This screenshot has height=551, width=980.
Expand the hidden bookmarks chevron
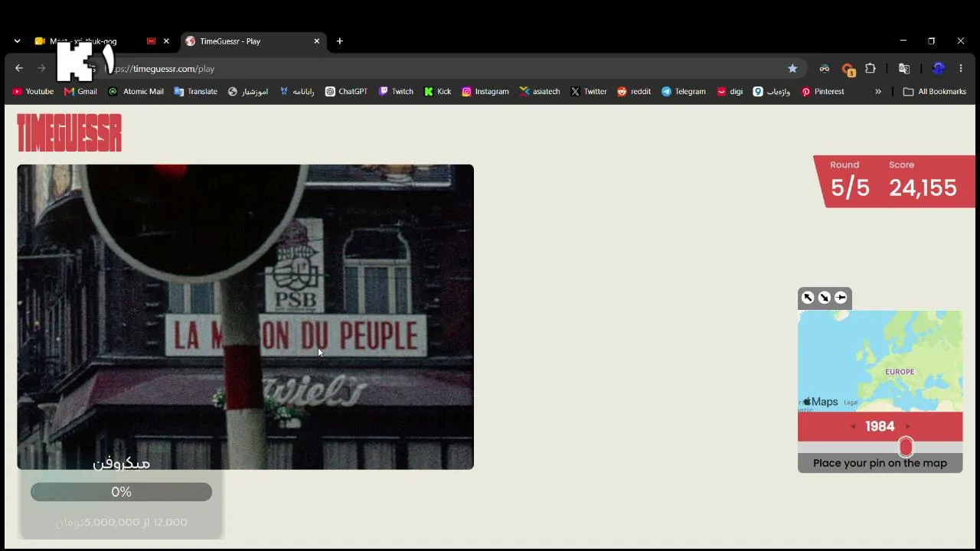(x=878, y=92)
